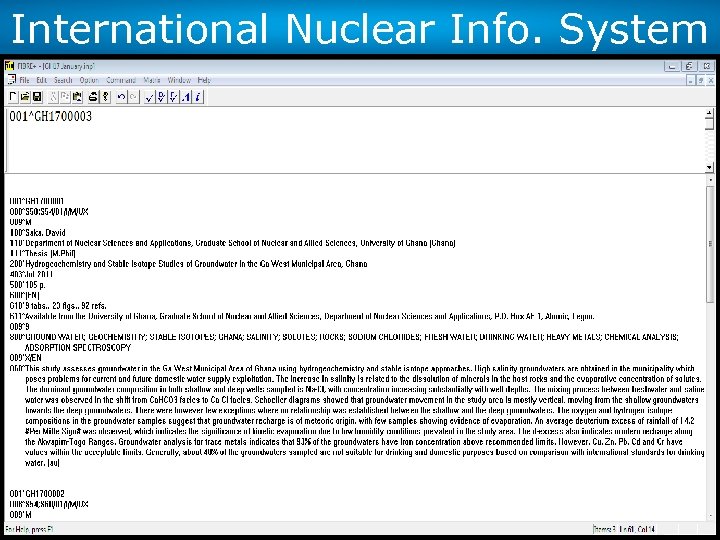Click inside the 001^GH1700003 edit field

354,140
